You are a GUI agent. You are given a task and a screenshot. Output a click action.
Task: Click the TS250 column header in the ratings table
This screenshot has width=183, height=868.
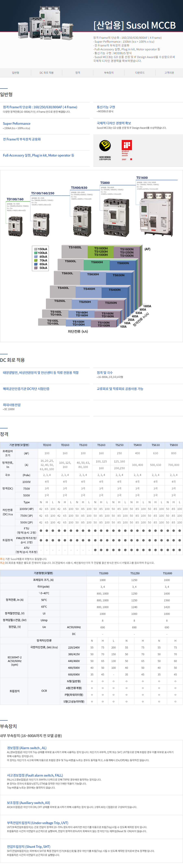pyautogui.click(x=119, y=445)
